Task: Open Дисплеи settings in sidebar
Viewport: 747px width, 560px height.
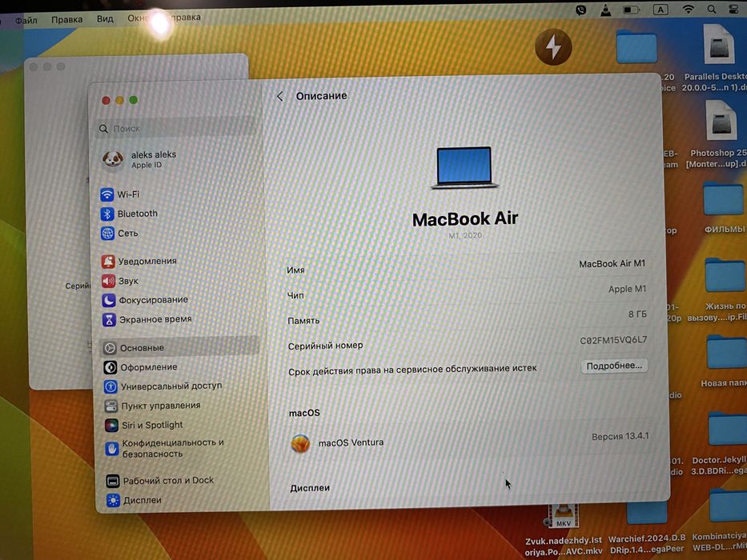Action: tap(134, 500)
